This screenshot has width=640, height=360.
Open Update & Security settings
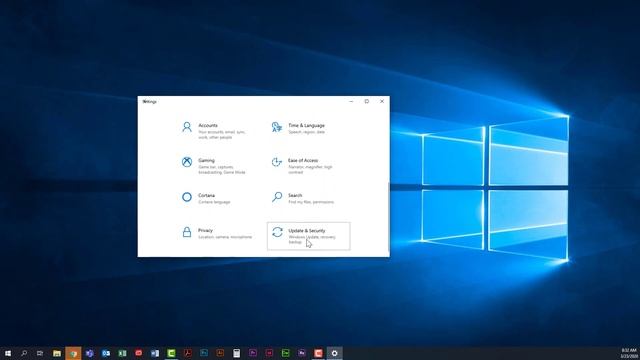309,236
